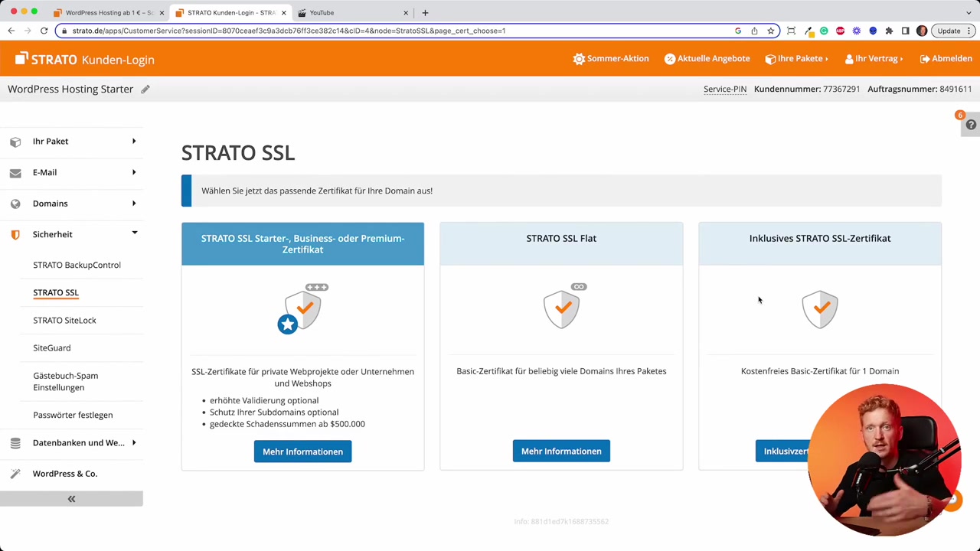Open the Grammarly extension icon
Viewport: 980px width, 551px height.
(824, 31)
